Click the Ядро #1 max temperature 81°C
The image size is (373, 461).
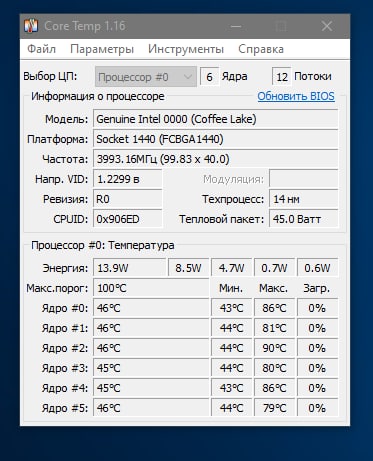tap(274, 328)
